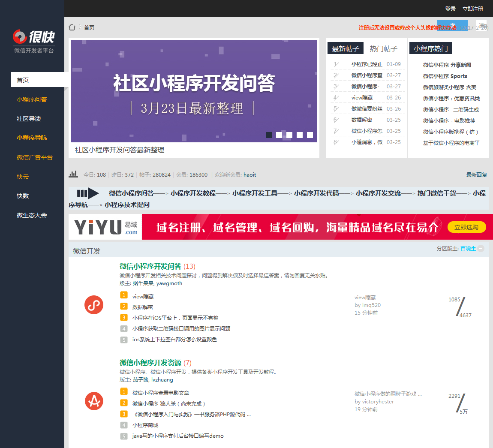Open last post 微信小程序做的翻牌子游戏
Image resolution: width=493 pixels, height=448 pixels.
pyautogui.click(x=388, y=394)
